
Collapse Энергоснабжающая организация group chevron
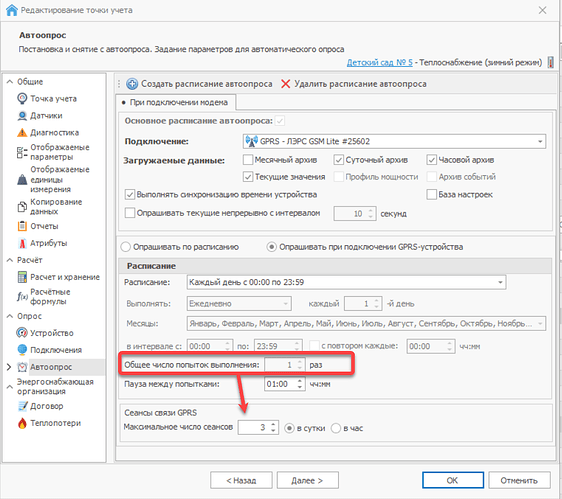tap(10, 386)
